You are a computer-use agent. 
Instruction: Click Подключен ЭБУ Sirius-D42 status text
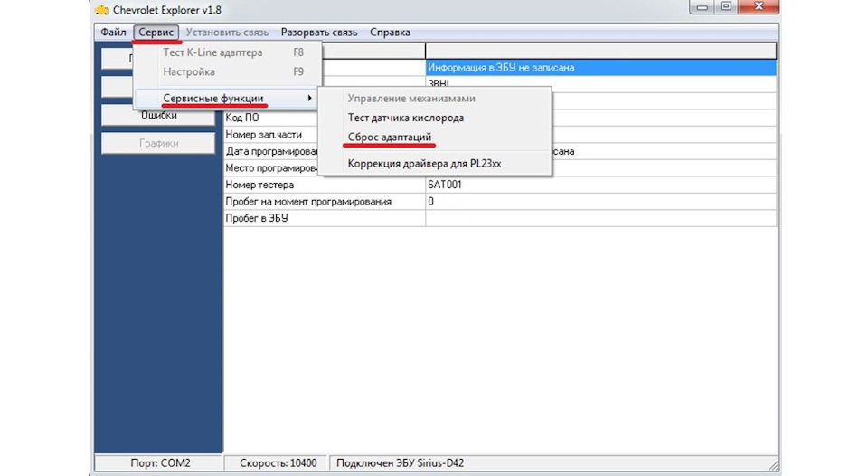pyautogui.click(x=400, y=462)
